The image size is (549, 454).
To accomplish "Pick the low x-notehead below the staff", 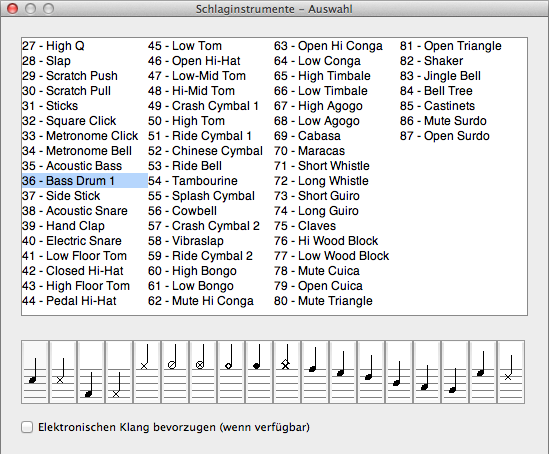I will click(x=119, y=372).
